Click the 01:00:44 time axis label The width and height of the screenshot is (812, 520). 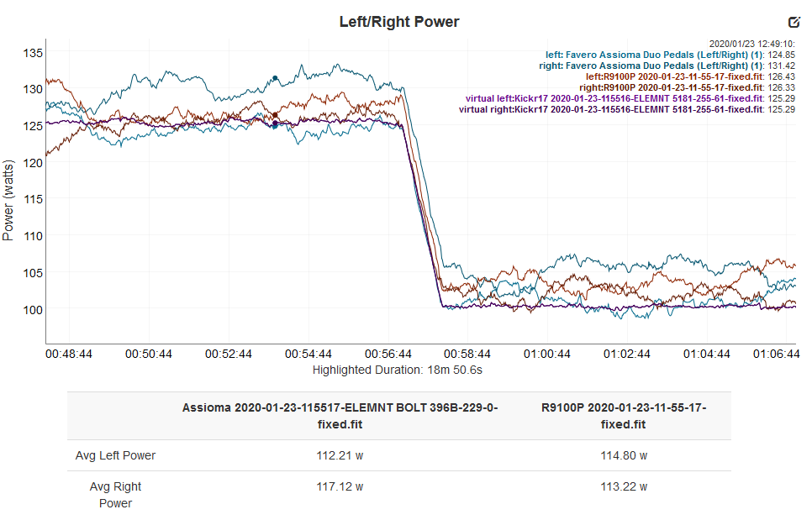pos(547,354)
